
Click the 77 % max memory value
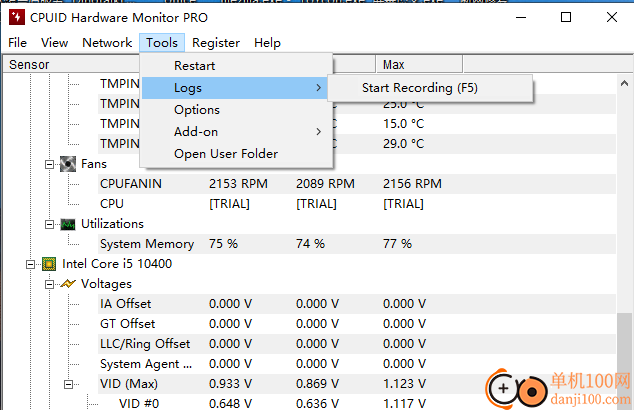(397, 244)
